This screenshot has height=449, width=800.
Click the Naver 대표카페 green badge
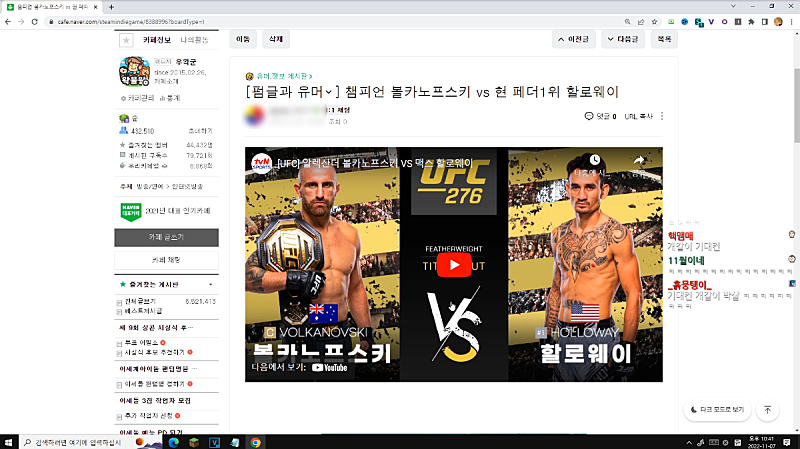131,211
